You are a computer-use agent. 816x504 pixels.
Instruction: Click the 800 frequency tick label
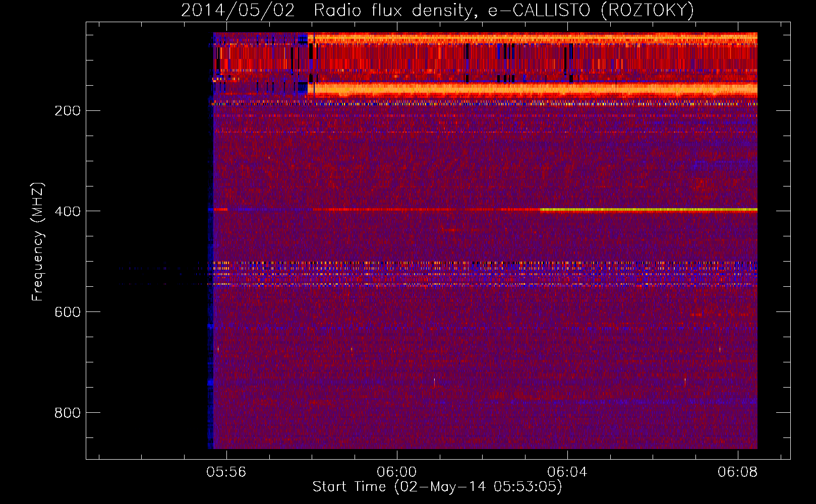[x=68, y=413]
